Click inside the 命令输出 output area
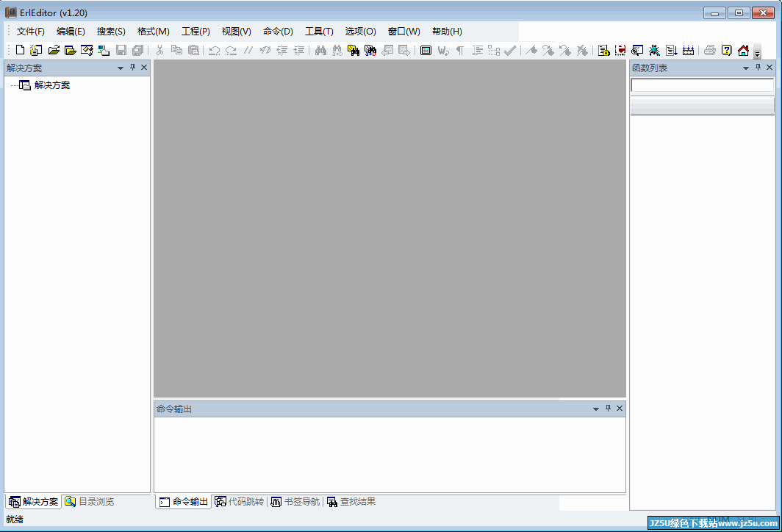The image size is (782, 532). coord(390,455)
